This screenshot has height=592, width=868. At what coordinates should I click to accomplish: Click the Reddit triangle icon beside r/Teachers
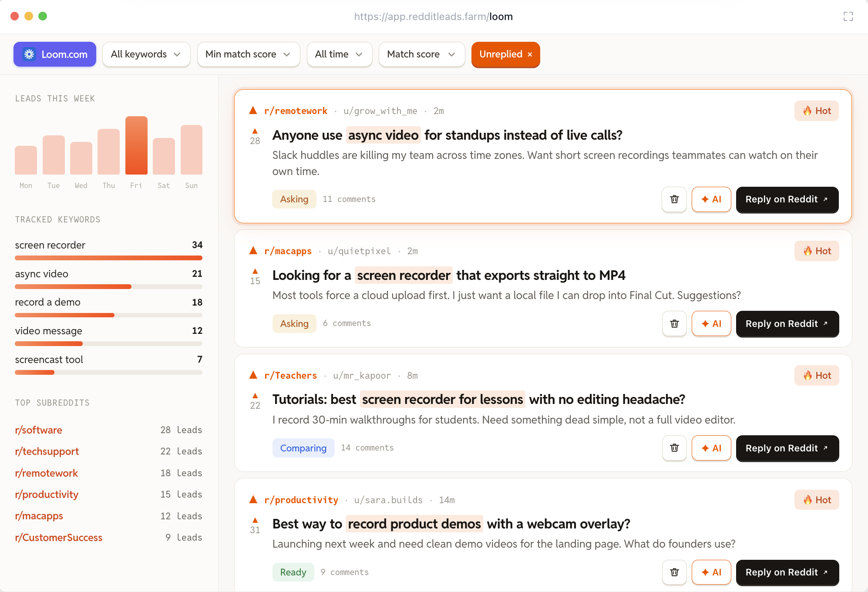(253, 375)
